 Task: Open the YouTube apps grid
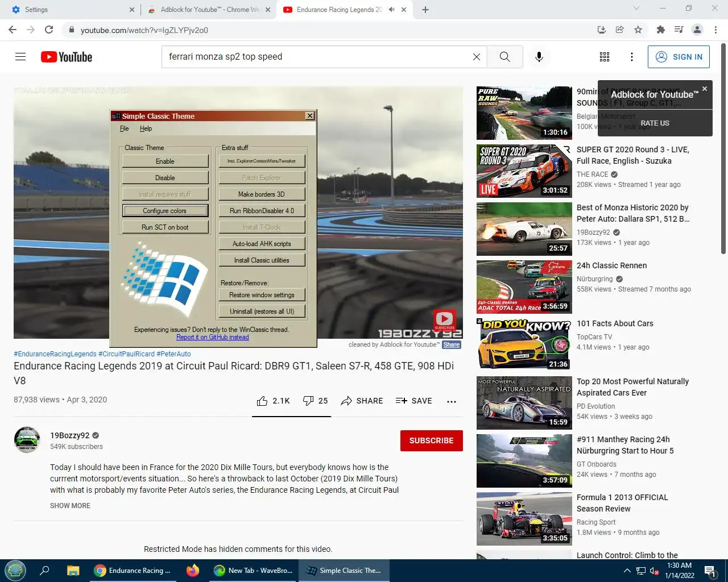(x=605, y=57)
